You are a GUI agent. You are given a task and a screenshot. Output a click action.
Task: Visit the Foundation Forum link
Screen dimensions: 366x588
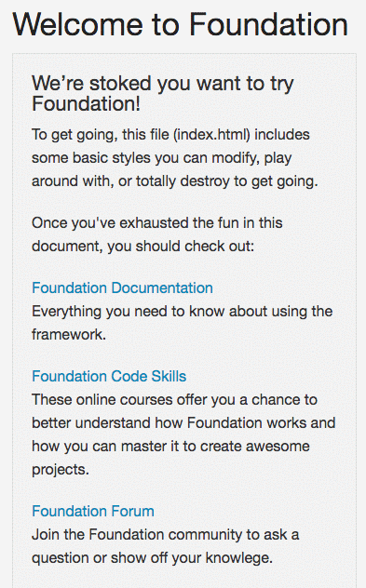click(x=93, y=511)
